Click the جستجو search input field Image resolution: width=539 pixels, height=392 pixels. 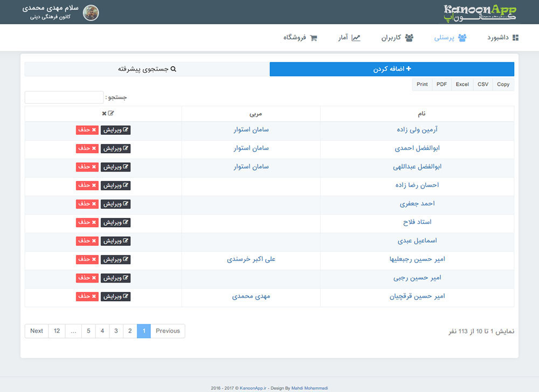point(64,98)
